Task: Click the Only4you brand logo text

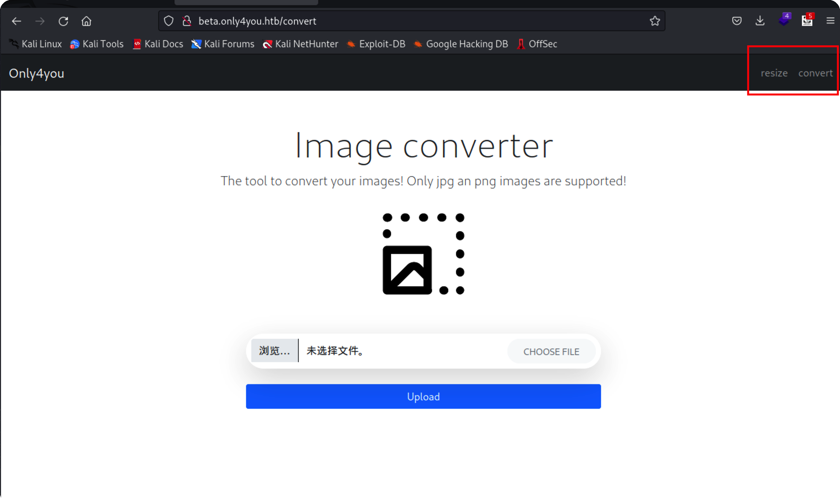Action: (36, 73)
